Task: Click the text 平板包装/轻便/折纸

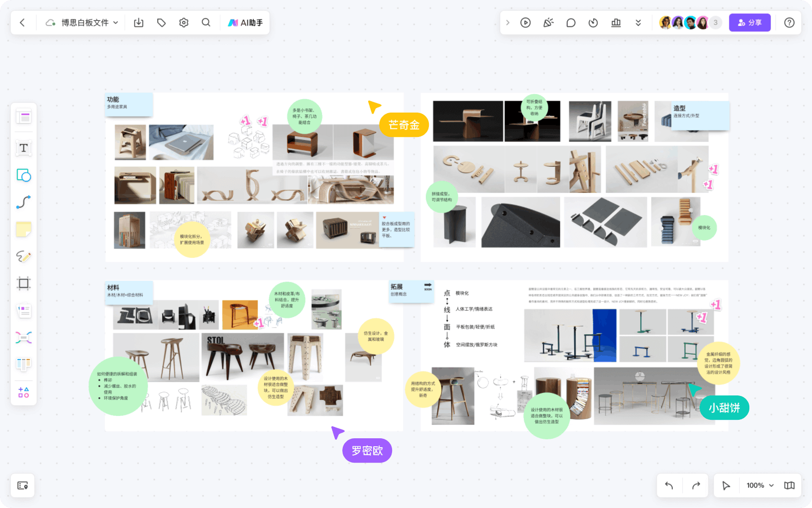Action: tap(475, 327)
